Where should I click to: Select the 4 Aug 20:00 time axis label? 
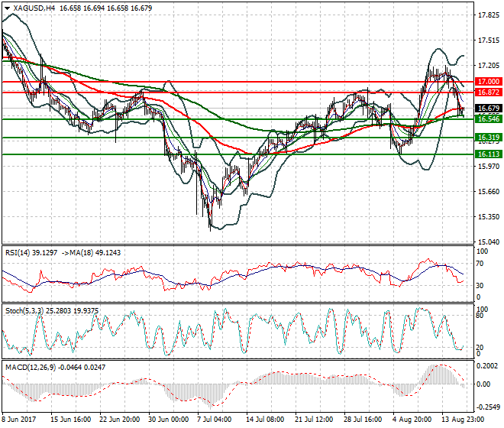click(x=412, y=420)
